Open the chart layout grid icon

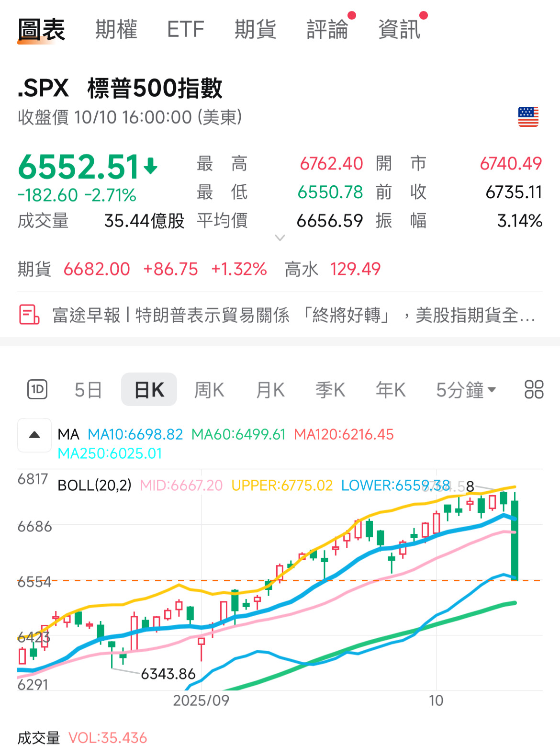pyautogui.click(x=534, y=390)
